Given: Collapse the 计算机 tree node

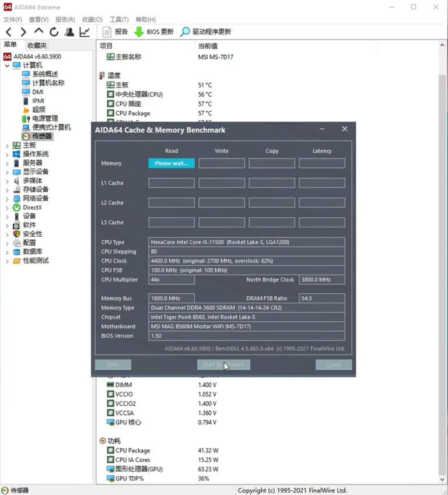Looking at the screenshot, I should point(7,66).
